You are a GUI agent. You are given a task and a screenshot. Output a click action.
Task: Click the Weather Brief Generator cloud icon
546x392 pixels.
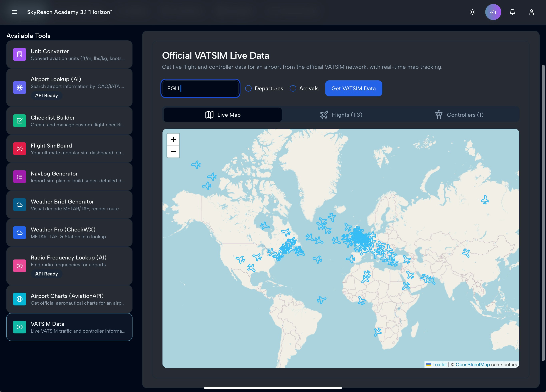[20, 205]
